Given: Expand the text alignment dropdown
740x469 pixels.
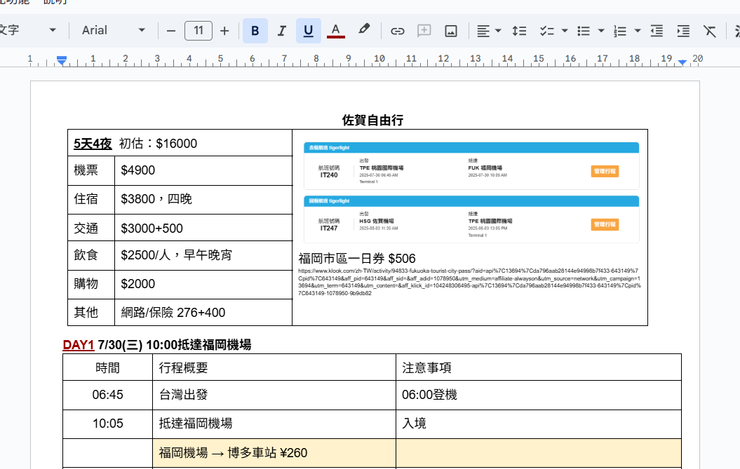Looking at the screenshot, I should click(498, 31).
